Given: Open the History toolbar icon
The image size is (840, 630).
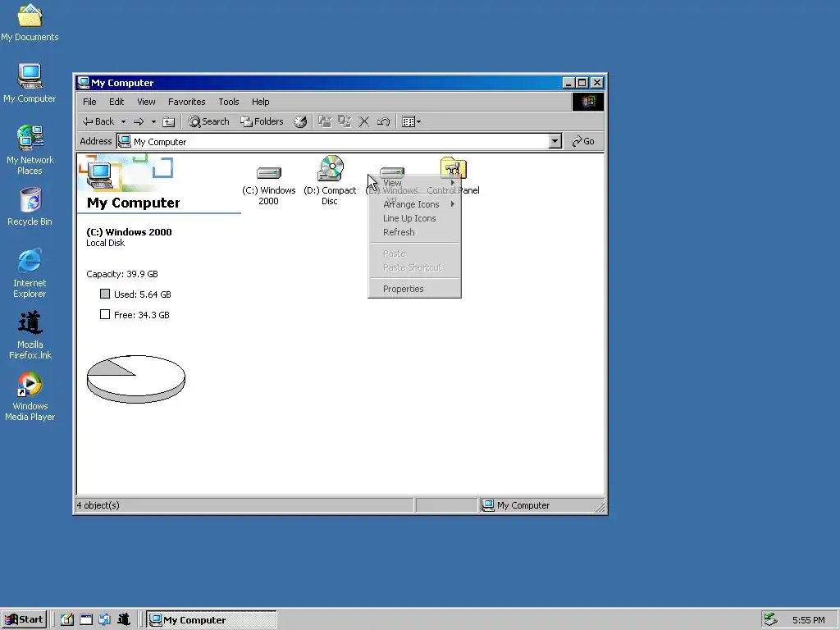Looking at the screenshot, I should click(300, 121).
